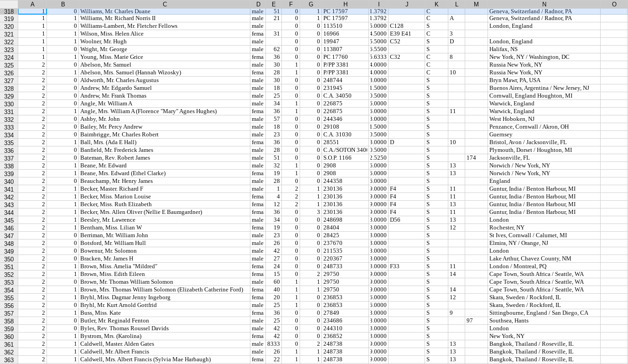Viewport: 628px width, 364px height.
Task: Click body number cell '174'
Action: coord(476,158)
